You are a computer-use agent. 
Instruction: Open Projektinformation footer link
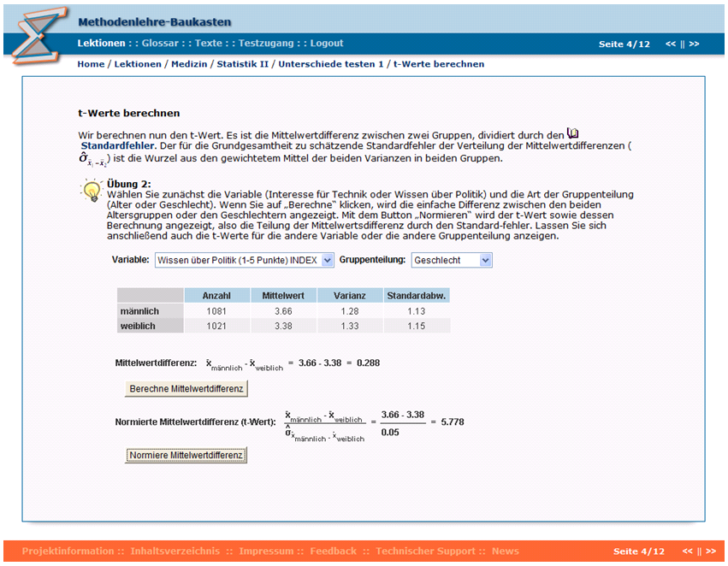click(68, 551)
